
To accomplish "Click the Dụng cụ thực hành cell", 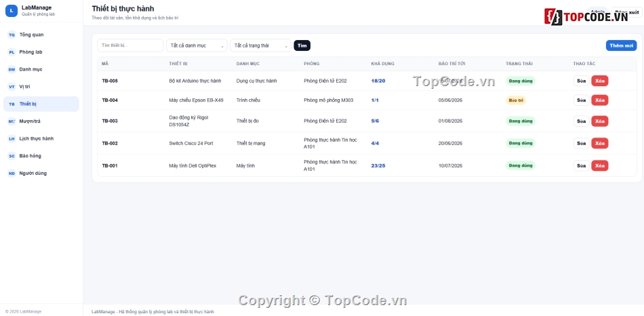I will point(257,81).
